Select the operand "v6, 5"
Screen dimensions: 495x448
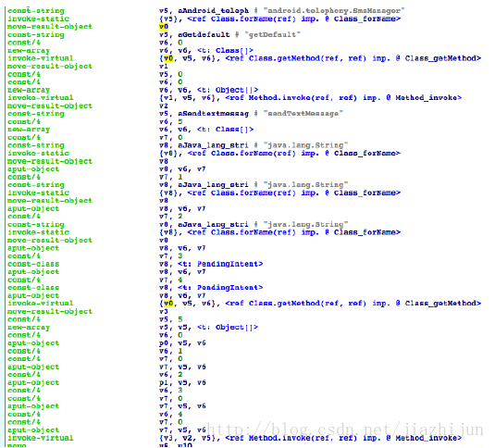(171, 122)
